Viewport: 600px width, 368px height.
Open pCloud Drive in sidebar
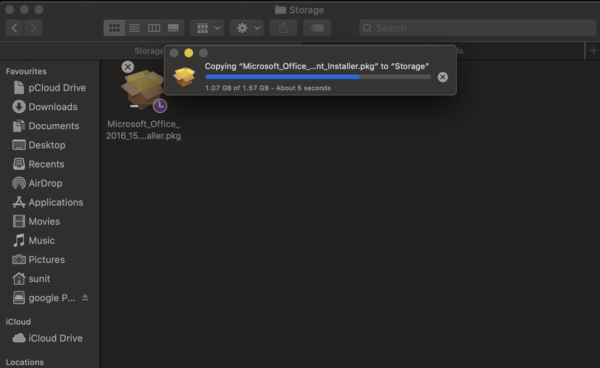(x=50, y=88)
